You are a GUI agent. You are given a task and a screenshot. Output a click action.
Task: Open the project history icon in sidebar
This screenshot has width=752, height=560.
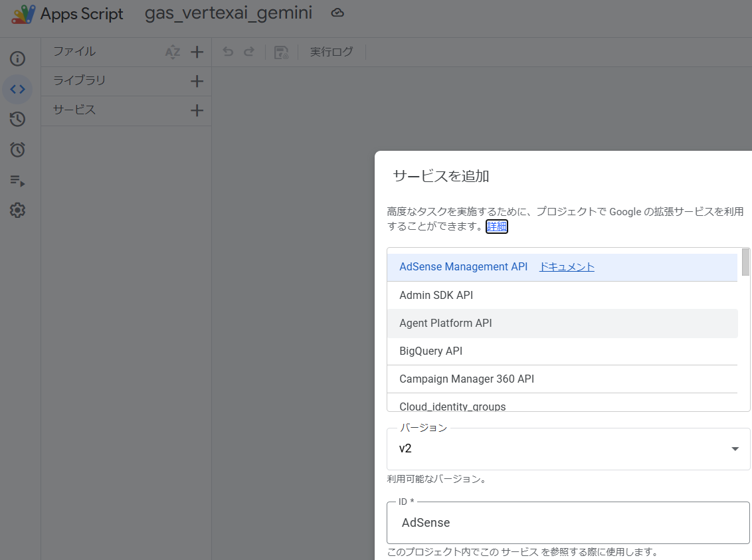tap(18, 120)
